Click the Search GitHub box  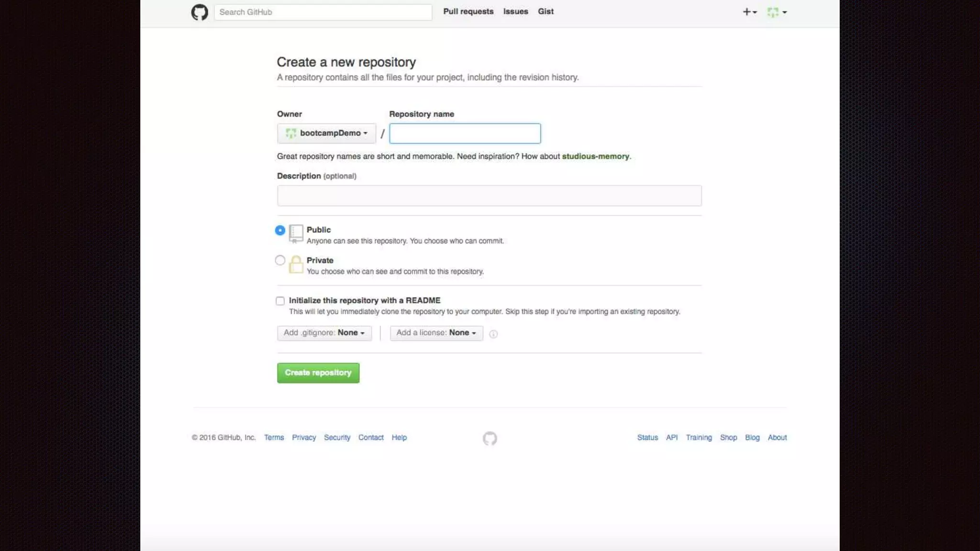point(323,12)
